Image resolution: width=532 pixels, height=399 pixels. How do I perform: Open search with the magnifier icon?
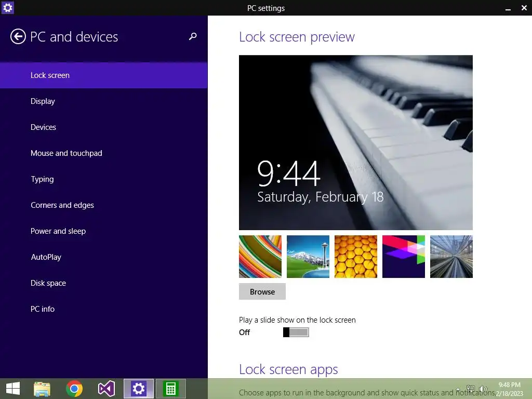point(193,36)
